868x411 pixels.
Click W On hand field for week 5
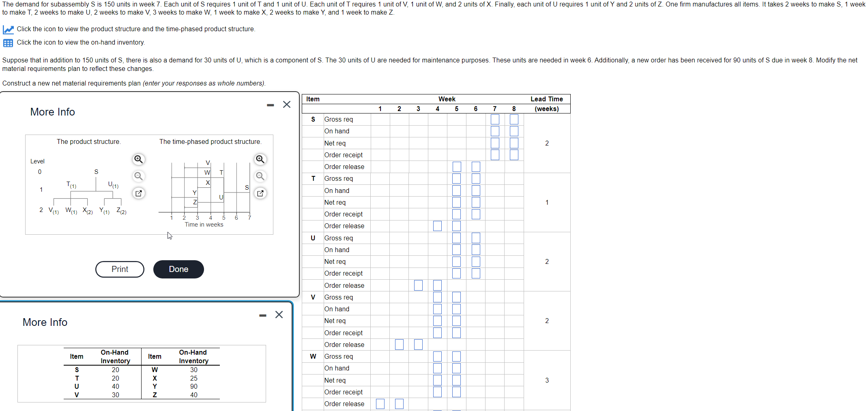(457, 368)
